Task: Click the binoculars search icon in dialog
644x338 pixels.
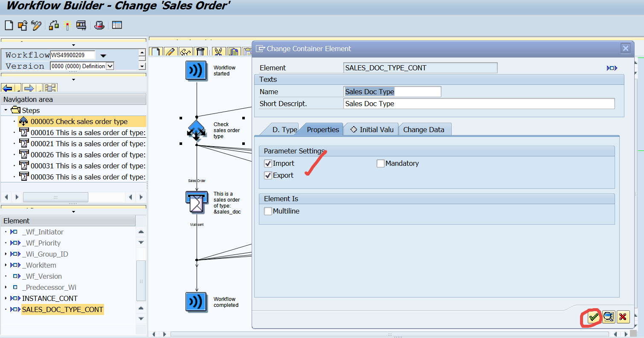Action: tap(609, 317)
